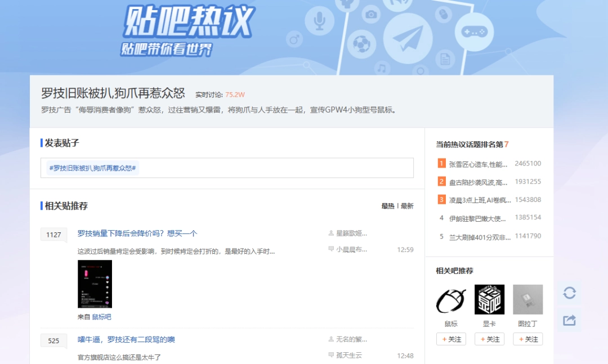Open hot topic 兰大刷掉401分双非...
The width and height of the screenshot is (608, 364).
[x=480, y=237]
